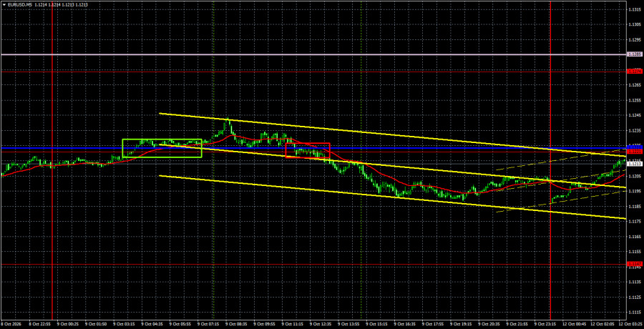Click the 9 Oct 20:35 time label

point(488,324)
